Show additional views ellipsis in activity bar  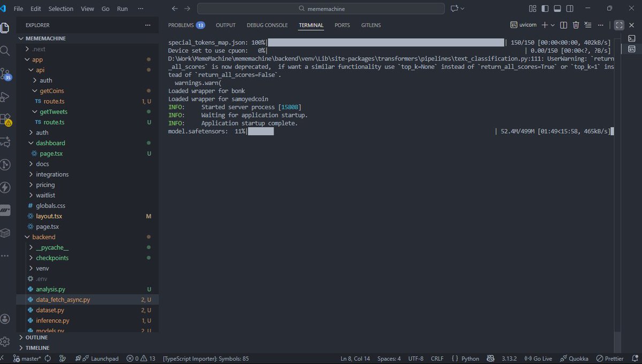5,255
